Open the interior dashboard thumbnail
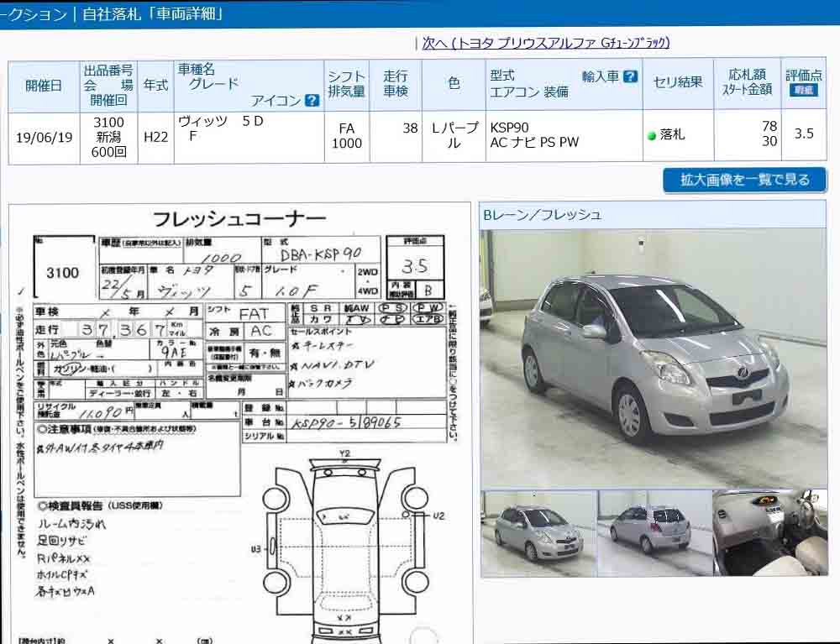The image size is (840, 644). (x=769, y=533)
